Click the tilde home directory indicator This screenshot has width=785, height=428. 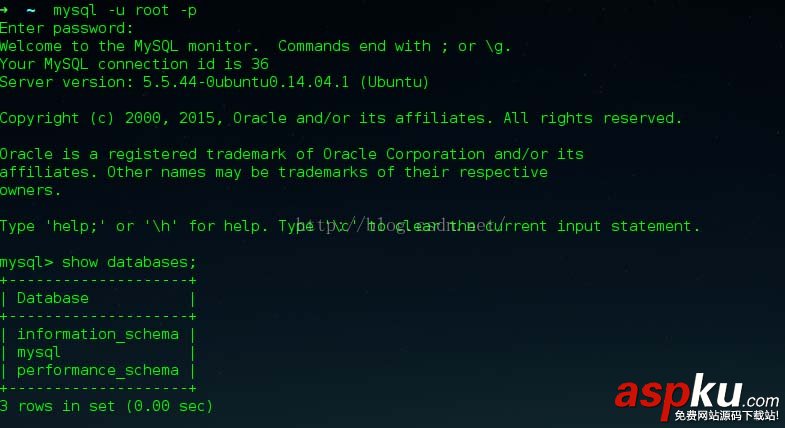30,10
